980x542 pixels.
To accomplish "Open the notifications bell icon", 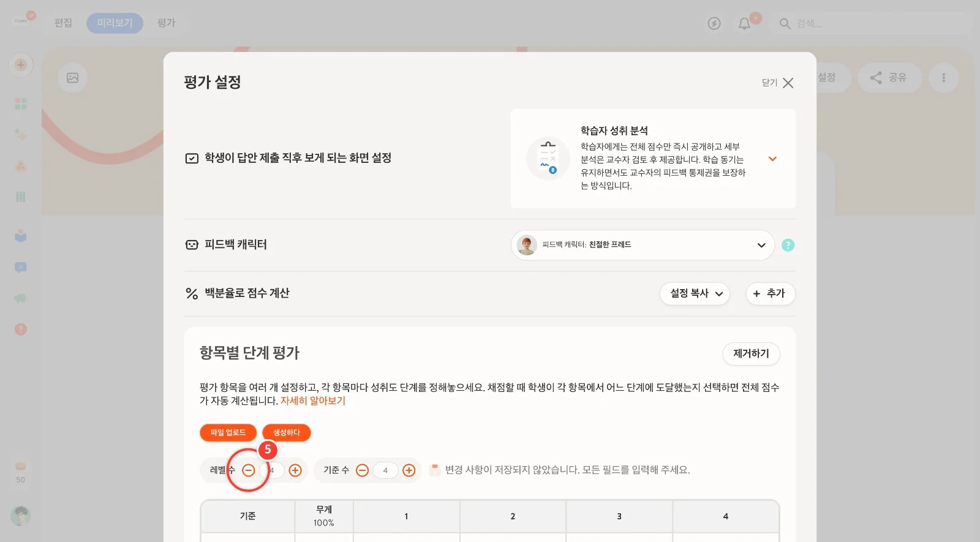I will pos(744,23).
